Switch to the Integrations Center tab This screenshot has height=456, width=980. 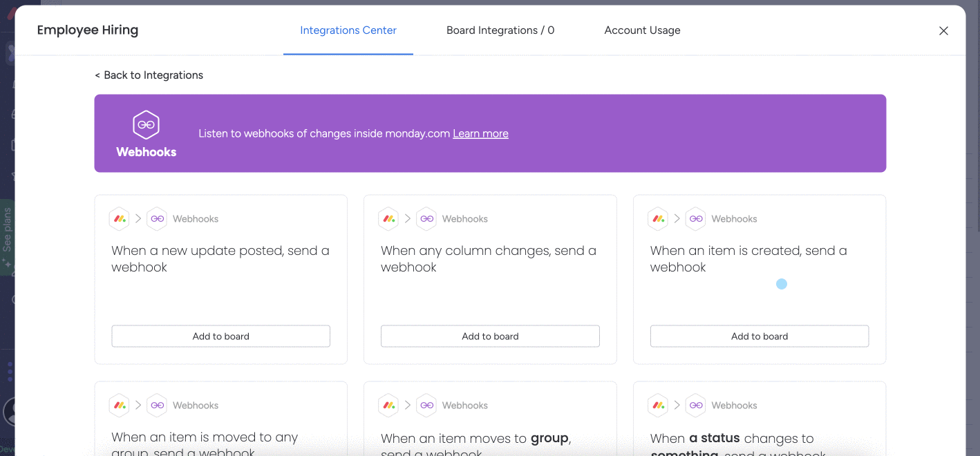tap(348, 30)
